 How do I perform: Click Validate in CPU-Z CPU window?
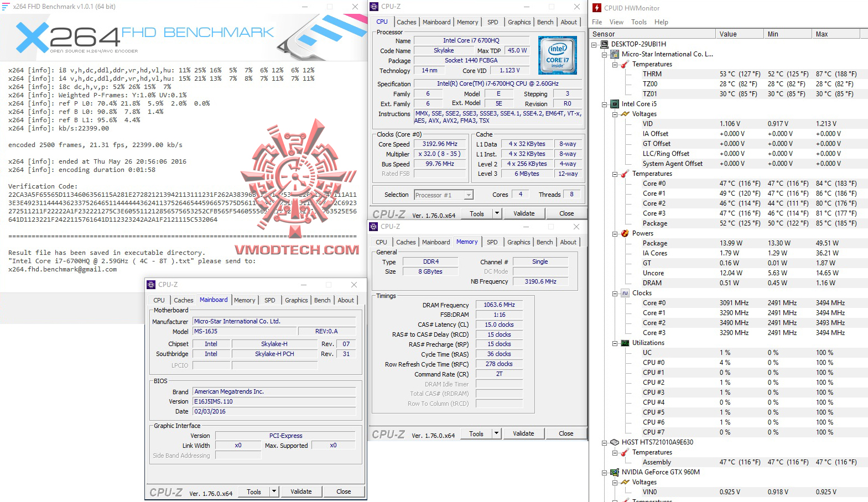click(524, 213)
